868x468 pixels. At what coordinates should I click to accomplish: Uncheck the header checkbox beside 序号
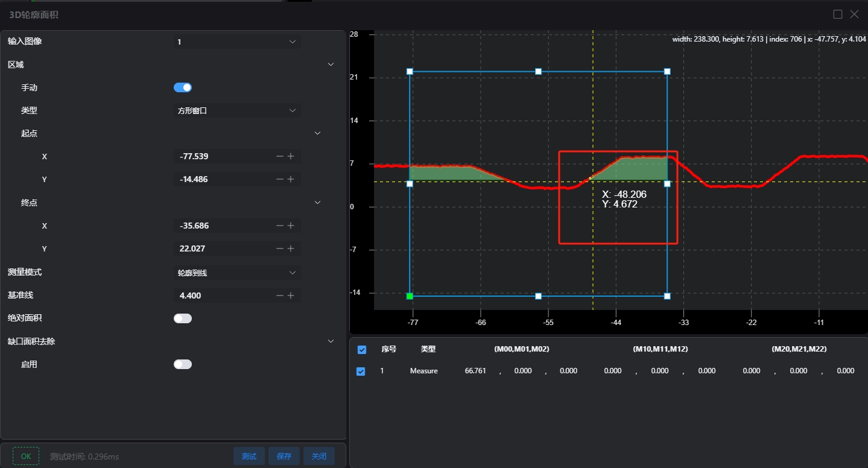click(362, 350)
